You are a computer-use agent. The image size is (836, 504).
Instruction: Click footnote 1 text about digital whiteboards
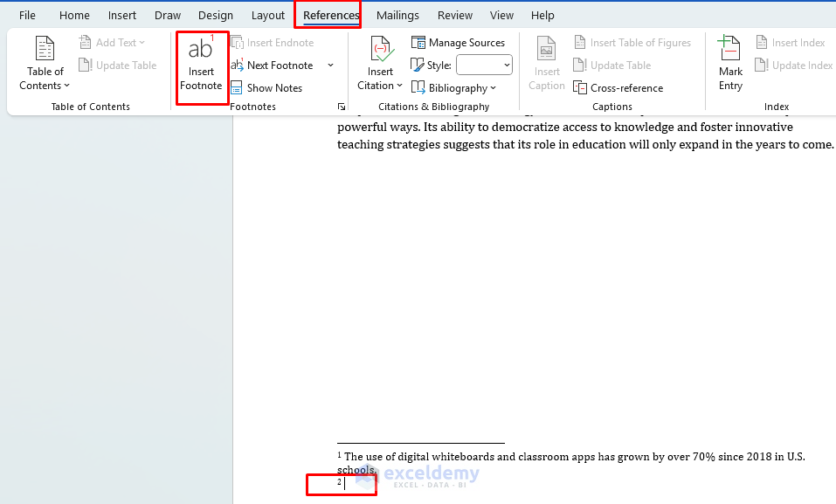571,462
